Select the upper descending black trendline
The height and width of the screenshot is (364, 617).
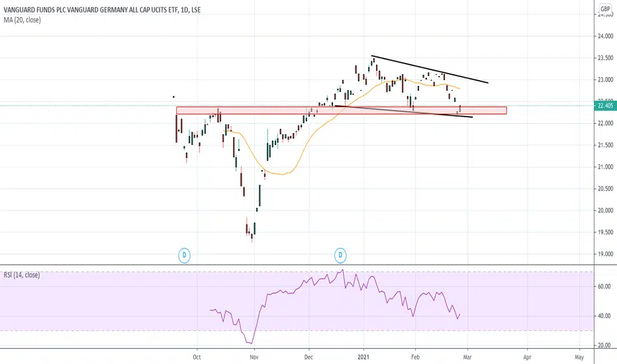click(430, 69)
